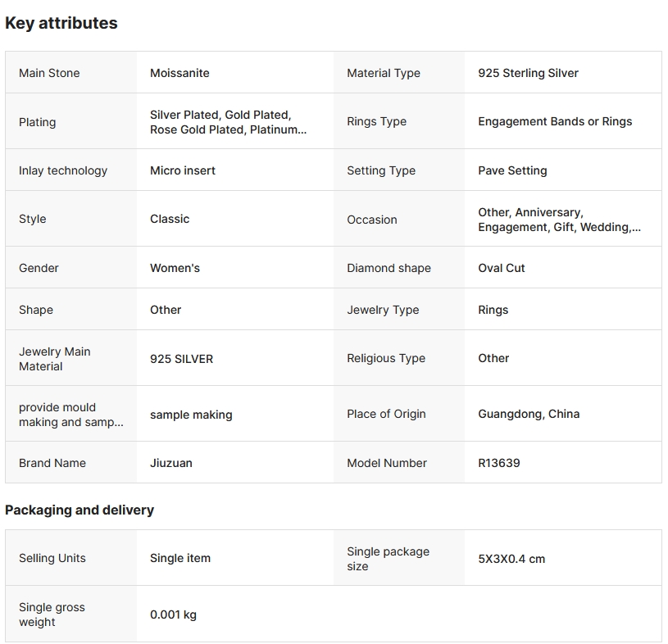Select model number R13639
The height and width of the screenshot is (644, 668).
point(499,463)
